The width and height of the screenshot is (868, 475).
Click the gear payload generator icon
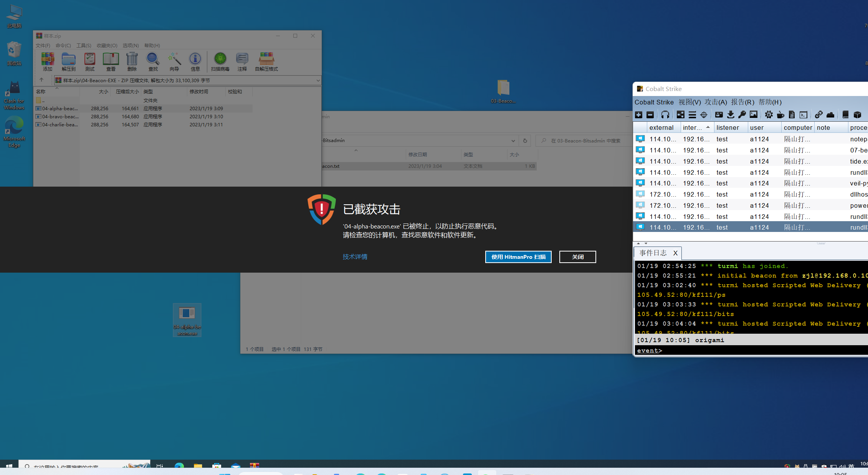[769, 115]
